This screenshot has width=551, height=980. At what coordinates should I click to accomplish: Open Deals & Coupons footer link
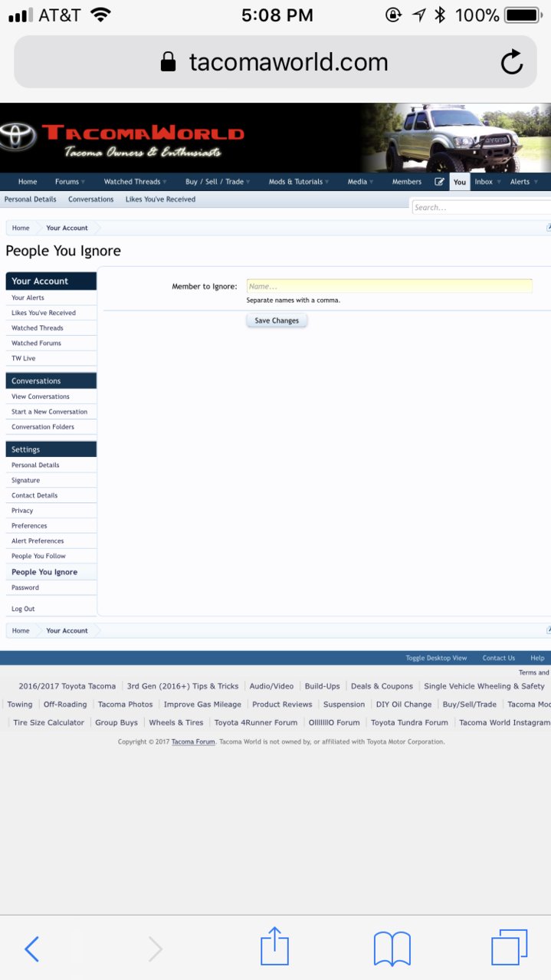tap(382, 686)
